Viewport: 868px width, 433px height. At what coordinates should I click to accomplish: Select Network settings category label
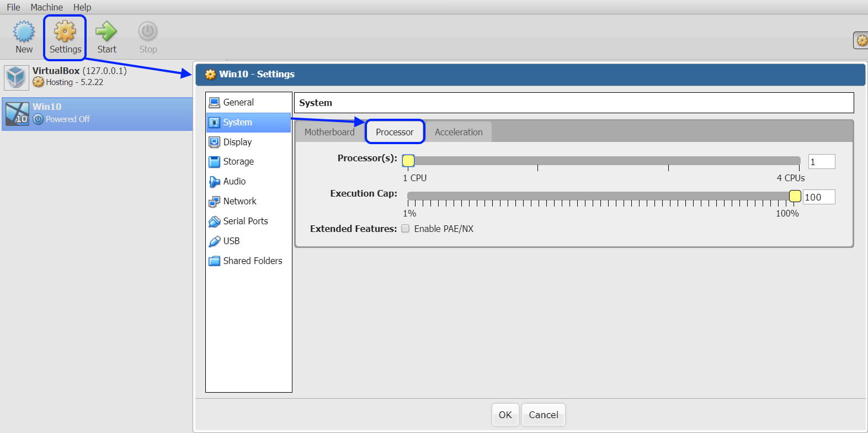pyautogui.click(x=240, y=201)
